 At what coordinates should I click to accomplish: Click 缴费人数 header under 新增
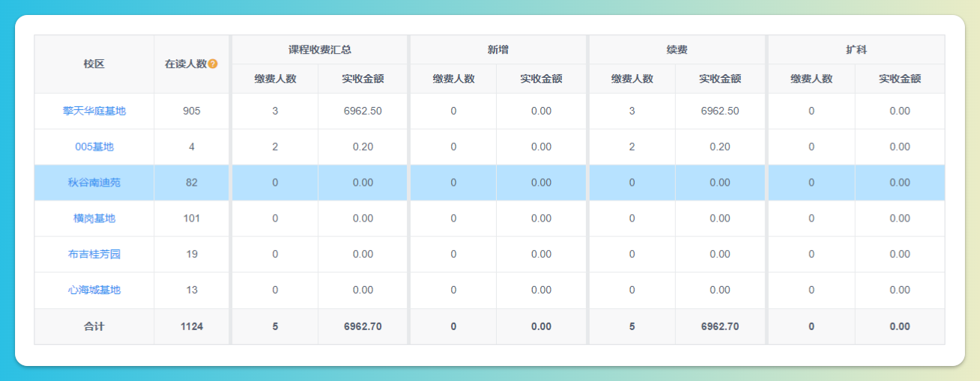click(453, 79)
